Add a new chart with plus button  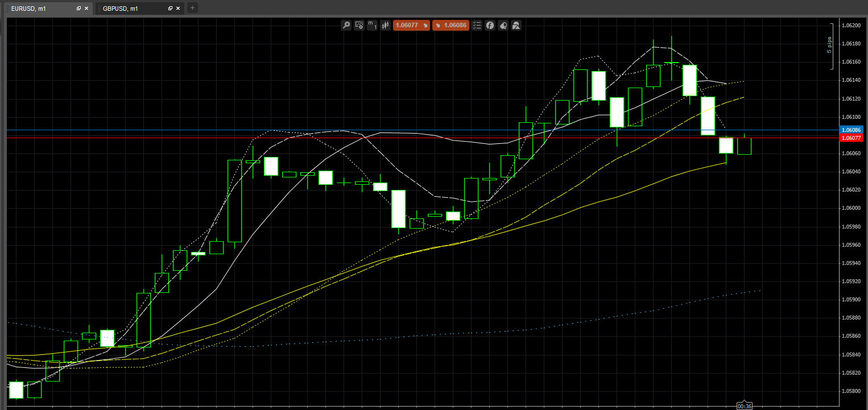click(192, 8)
